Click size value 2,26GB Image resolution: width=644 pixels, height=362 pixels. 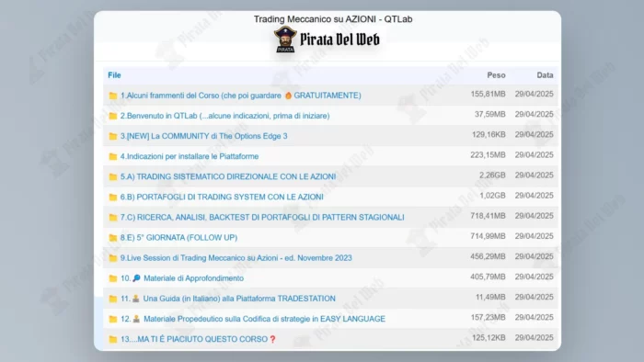pyautogui.click(x=492, y=175)
